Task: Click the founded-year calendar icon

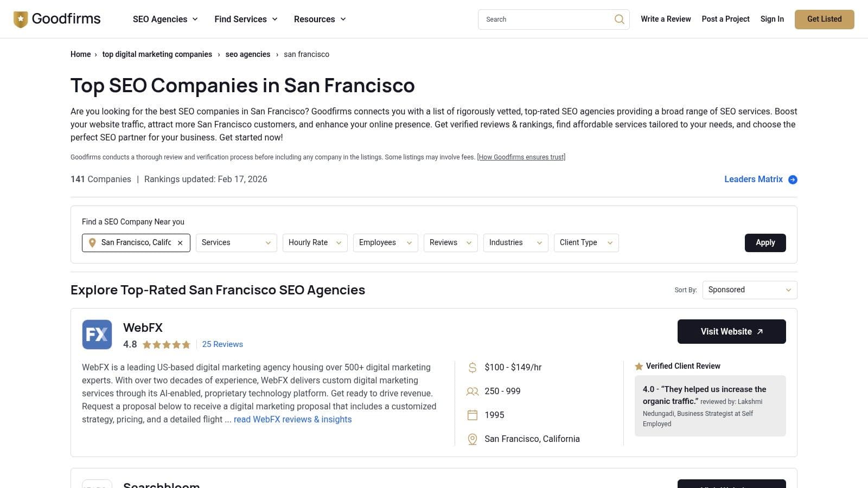Action: pos(473,415)
